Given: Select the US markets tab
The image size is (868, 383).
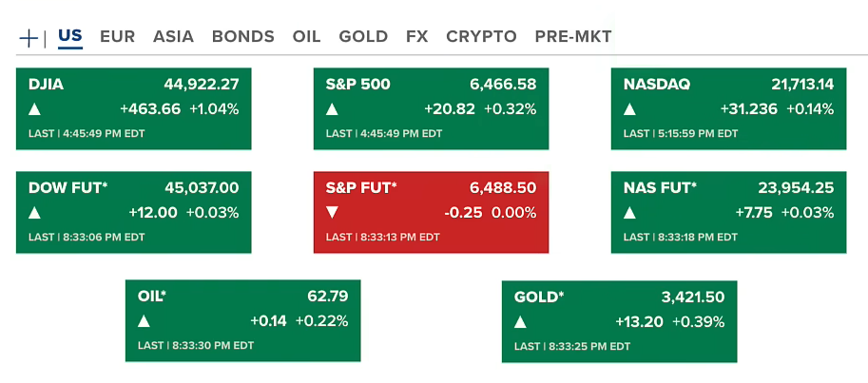Looking at the screenshot, I should [x=70, y=37].
